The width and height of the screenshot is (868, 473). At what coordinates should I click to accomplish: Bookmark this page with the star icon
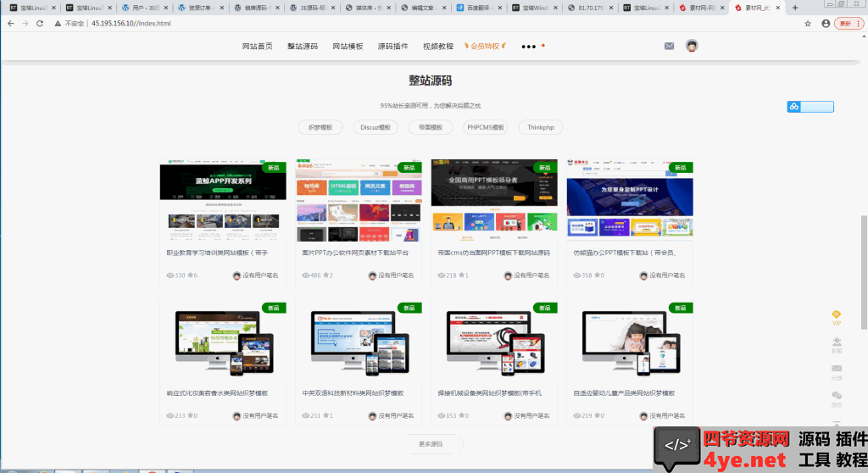tap(808, 23)
